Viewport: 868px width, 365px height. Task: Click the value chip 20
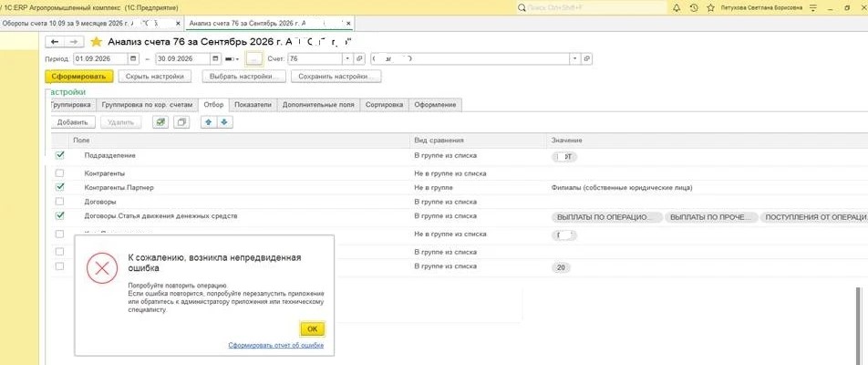pos(561,268)
